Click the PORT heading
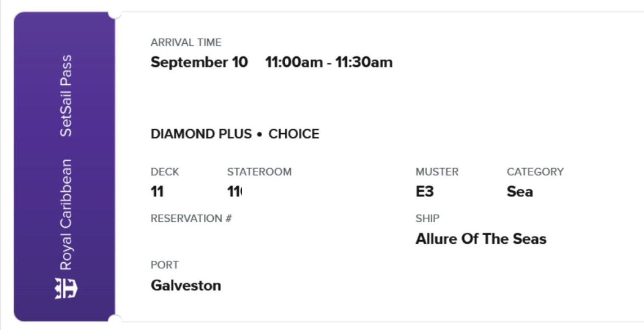The width and height of the screenshot is (644, 330). click(165, 265)
